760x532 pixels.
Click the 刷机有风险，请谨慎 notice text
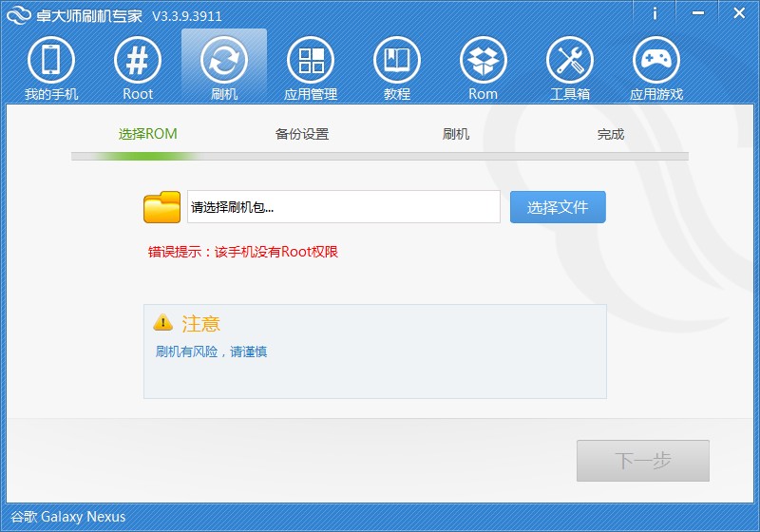click(x=211, y=351)
